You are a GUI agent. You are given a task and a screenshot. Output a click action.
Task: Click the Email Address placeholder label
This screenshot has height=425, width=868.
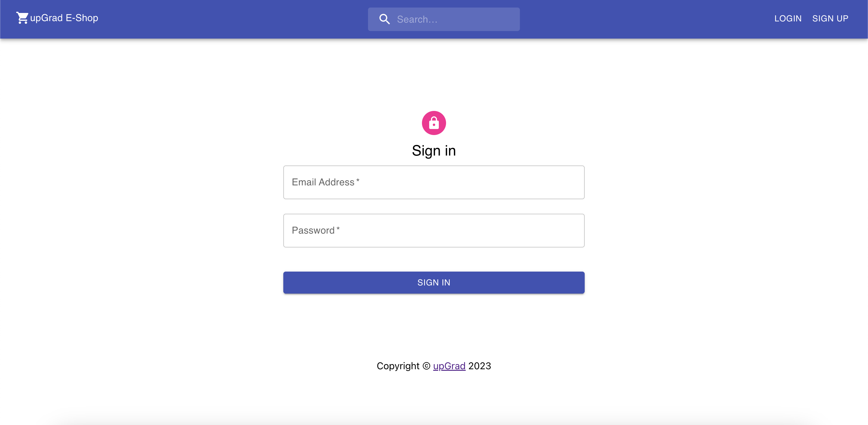coord(325,182)
